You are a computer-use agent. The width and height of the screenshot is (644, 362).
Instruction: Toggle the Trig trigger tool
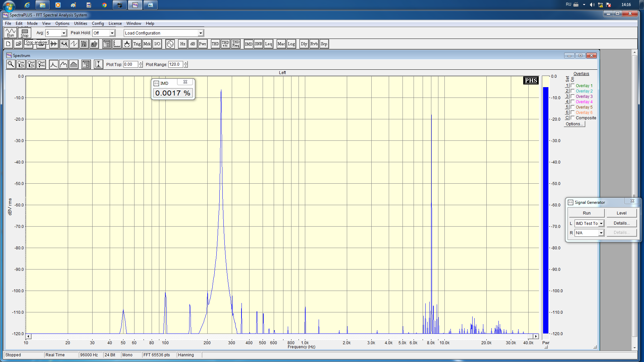(137, 44)
